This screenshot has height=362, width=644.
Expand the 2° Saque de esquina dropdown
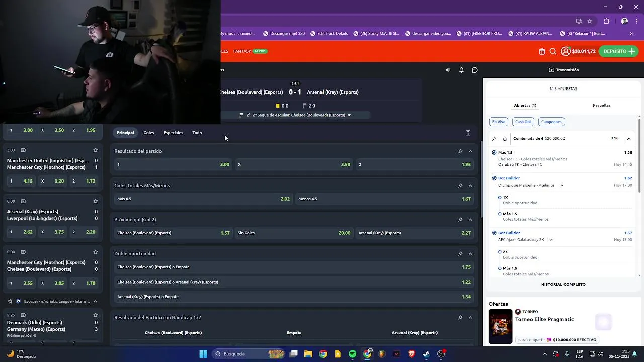pyautogui.click(x=349, y=115)
